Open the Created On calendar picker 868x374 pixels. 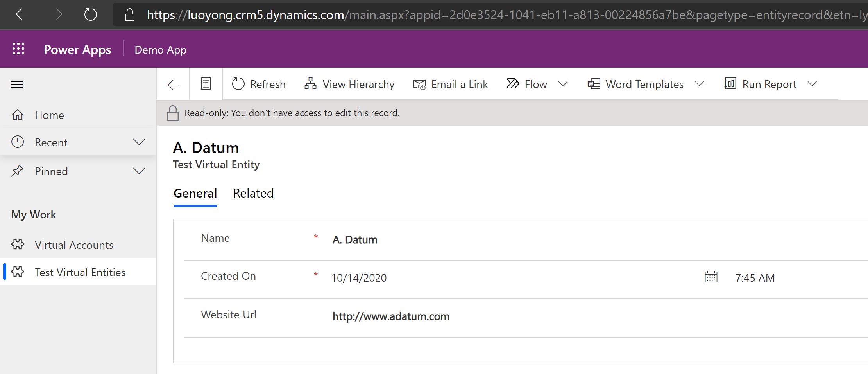(x=711, y=277)
